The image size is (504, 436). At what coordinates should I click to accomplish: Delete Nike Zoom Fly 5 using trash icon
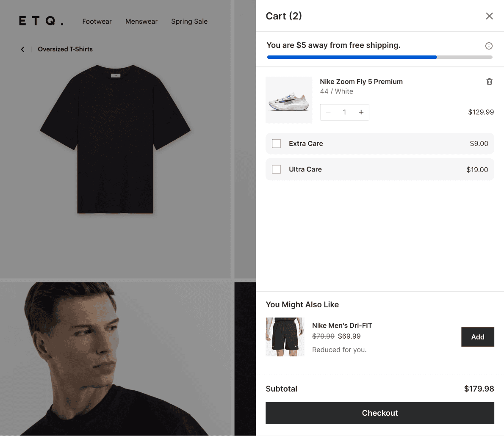489,81
